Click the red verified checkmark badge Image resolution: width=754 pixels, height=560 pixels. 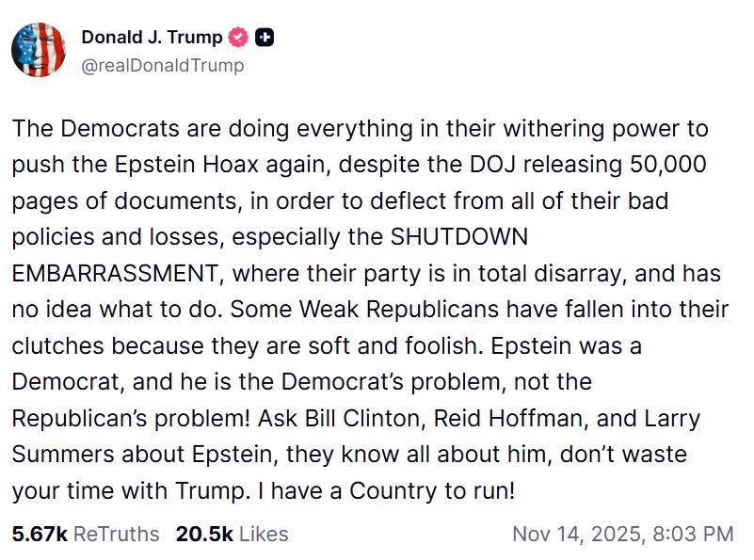click(x=239, y=38)
